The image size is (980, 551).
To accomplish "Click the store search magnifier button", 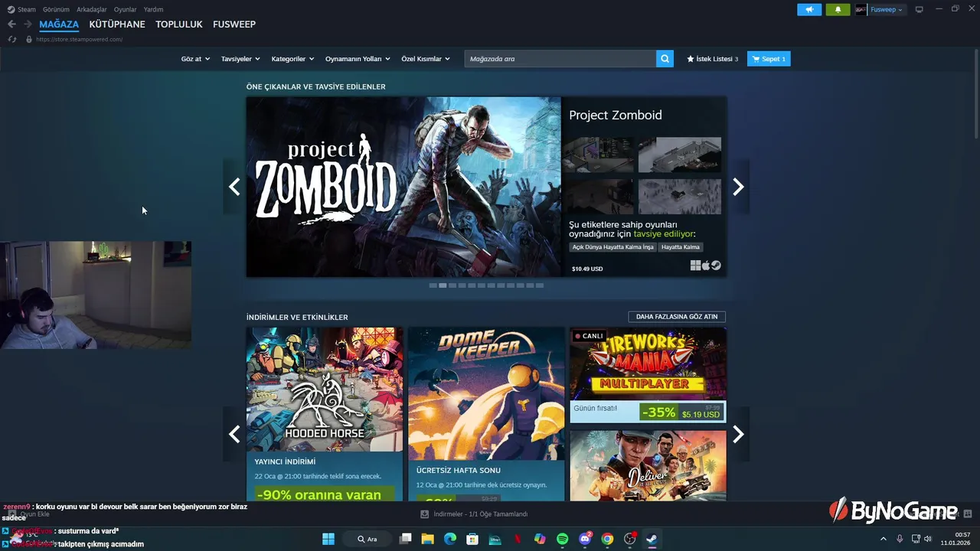I will click(665, 59).
